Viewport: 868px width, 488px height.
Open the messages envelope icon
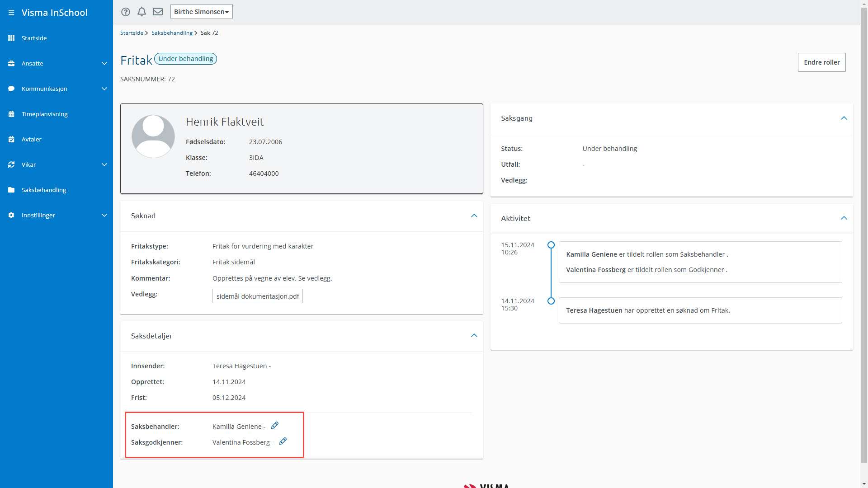(158, 12)
